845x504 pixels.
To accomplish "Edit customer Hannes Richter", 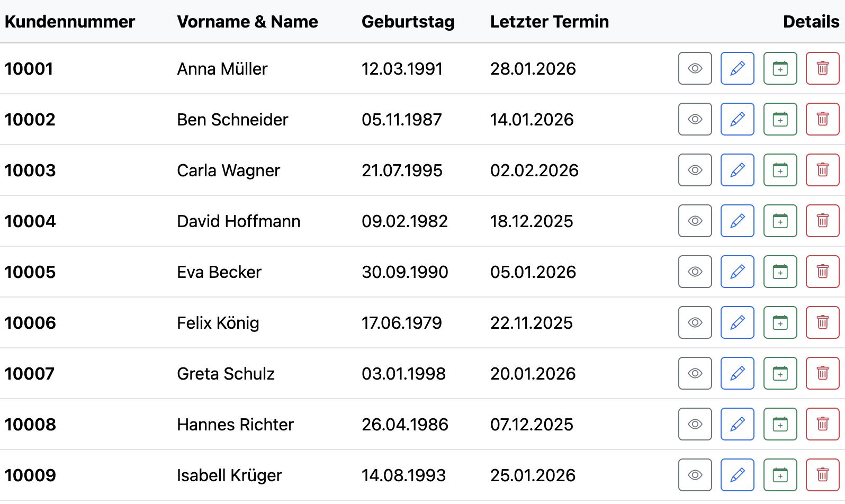I will tap(737, 424).
